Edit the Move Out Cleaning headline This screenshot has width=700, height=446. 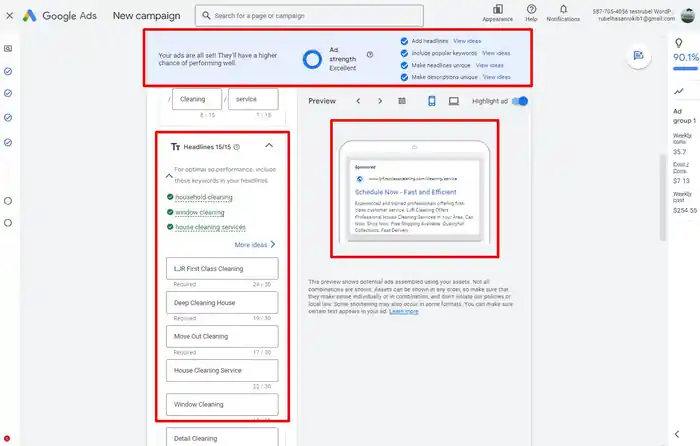[x=222, y=337]
